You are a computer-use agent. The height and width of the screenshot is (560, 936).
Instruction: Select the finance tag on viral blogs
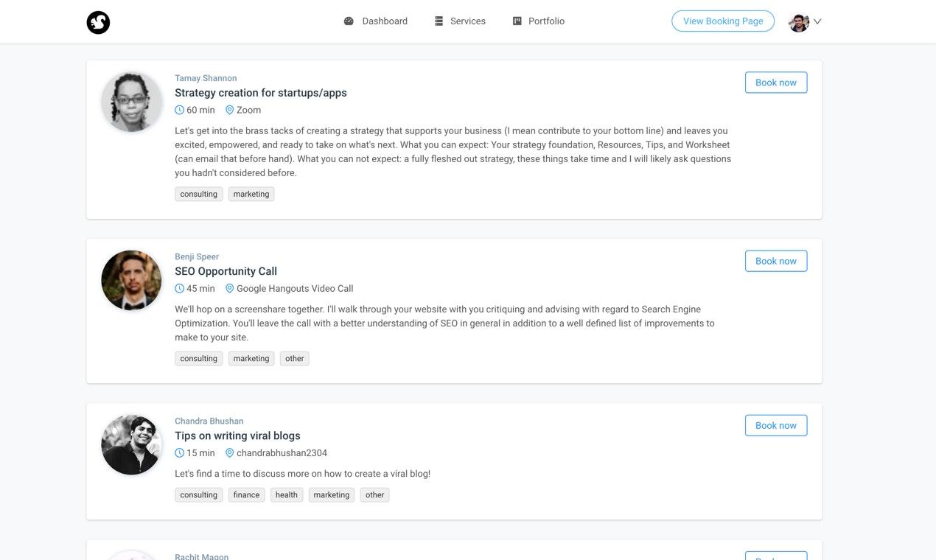coord(246,495)
